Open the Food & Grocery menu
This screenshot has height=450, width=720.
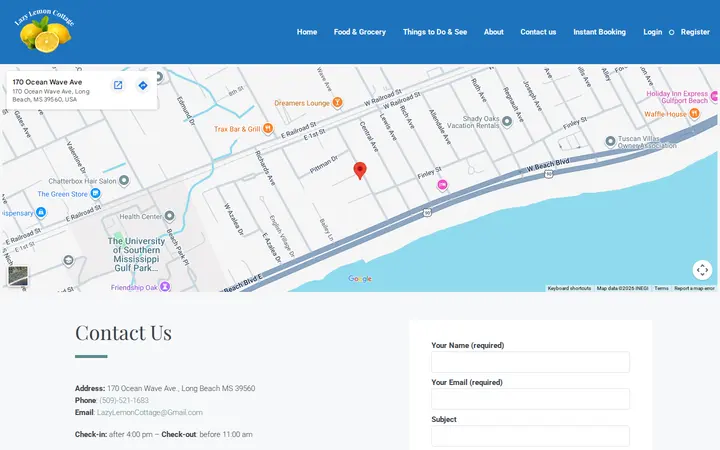360,32
